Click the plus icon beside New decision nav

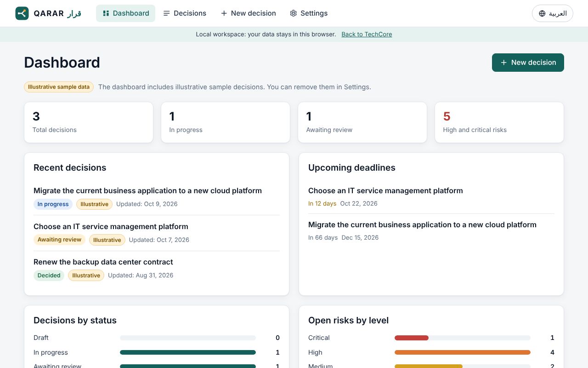point(224,13)
